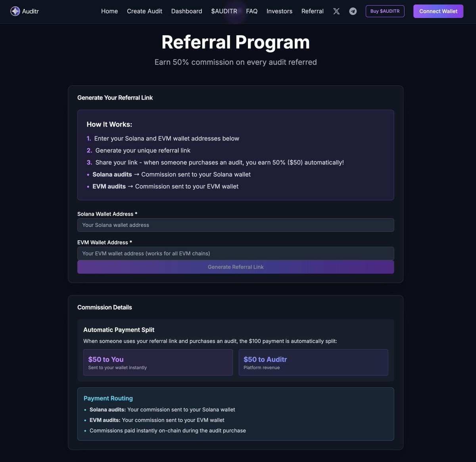Click 'EVM audits: Your commission sent' routing line

tap(157, 420)
